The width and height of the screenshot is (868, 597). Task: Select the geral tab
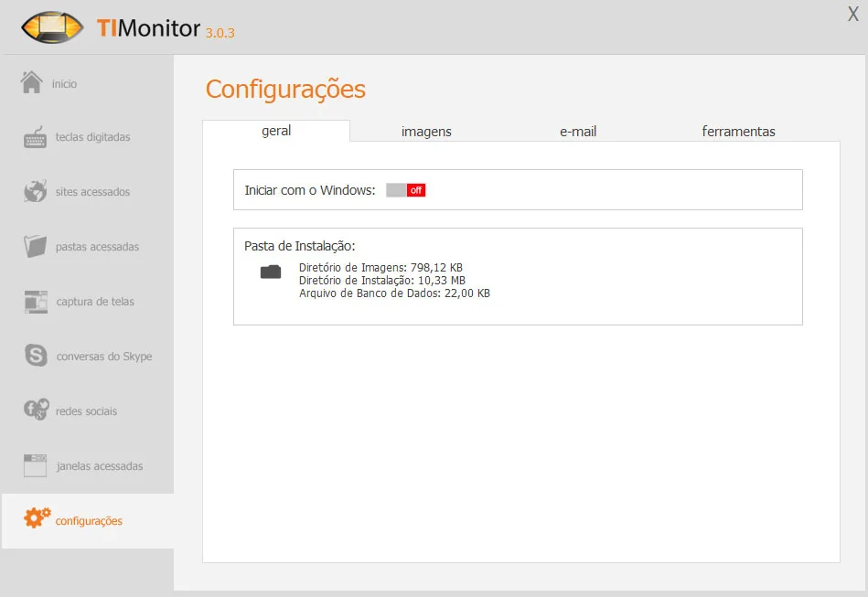coord(276,131)
